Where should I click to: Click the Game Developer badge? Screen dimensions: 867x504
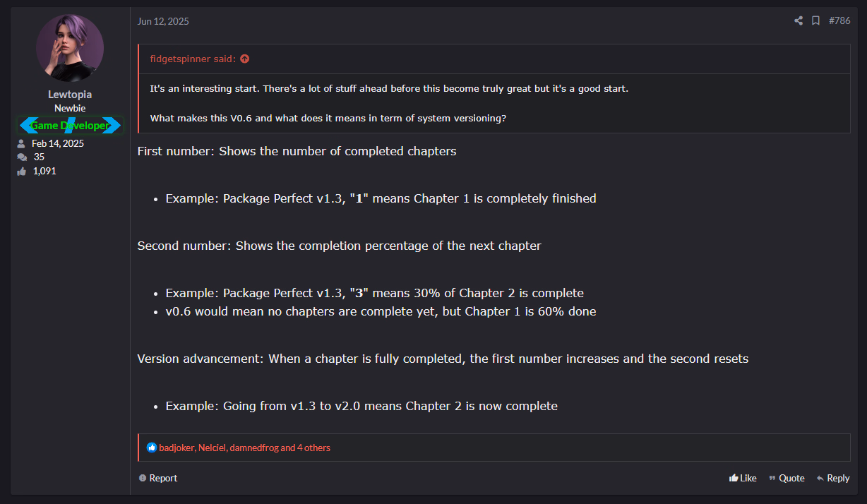tap(70, 126)
